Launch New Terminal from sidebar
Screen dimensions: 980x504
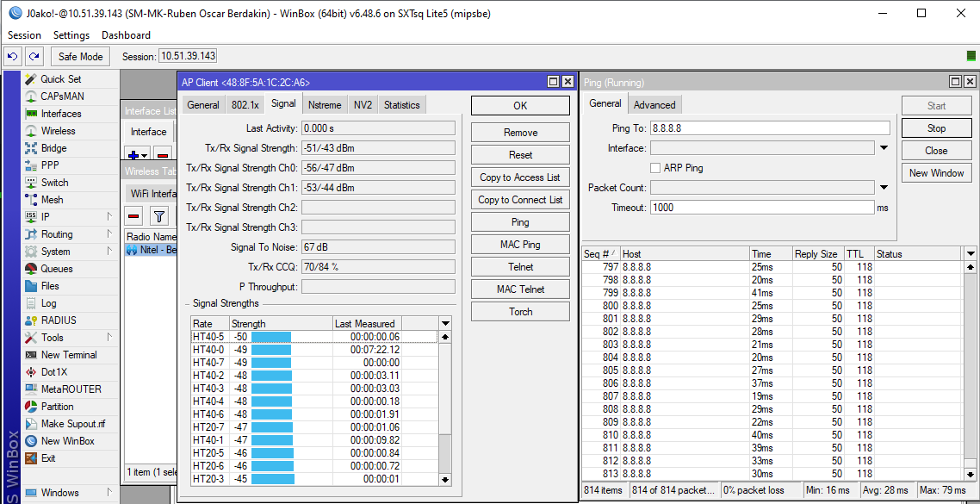point(69,355)
